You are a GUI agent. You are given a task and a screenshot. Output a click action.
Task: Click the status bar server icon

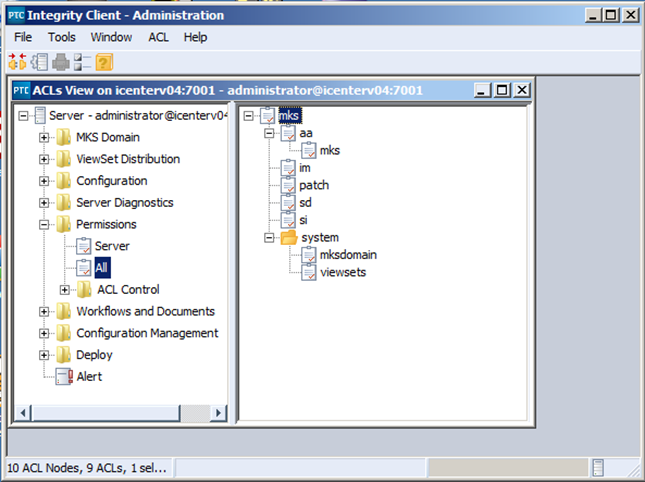pyautogui.click(x=598, y=468)
